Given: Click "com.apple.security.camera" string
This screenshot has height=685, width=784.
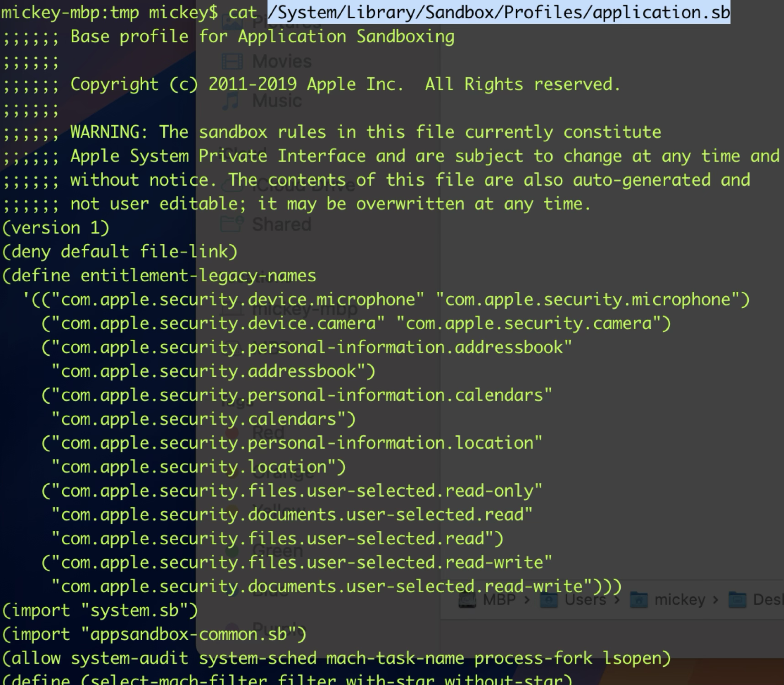Looking at the screenshot, I should [x=528, y=324].
